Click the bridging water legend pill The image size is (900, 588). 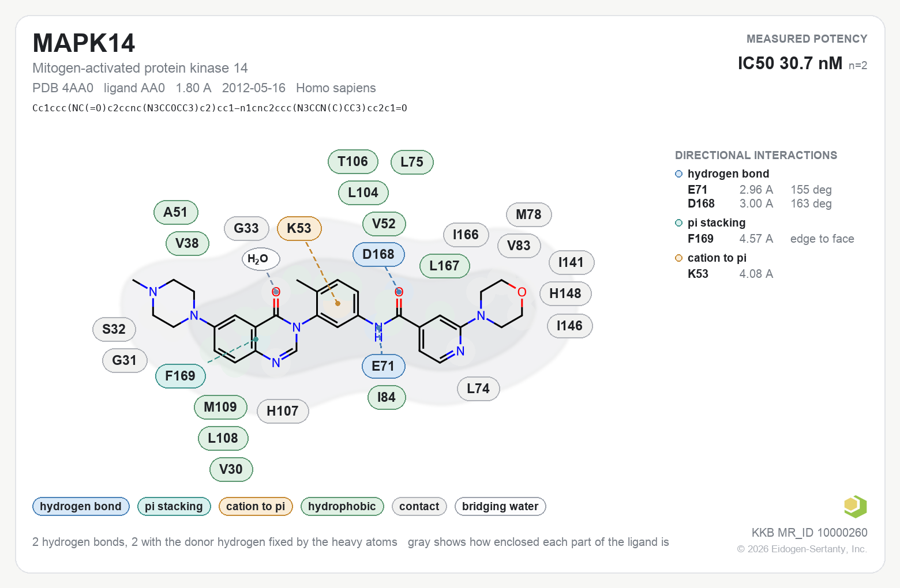tap(500, 506)
